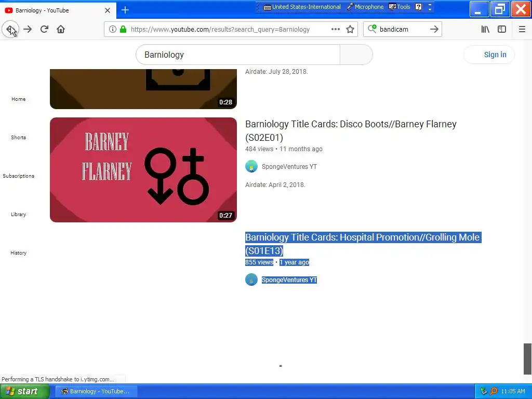Click the system tray network icon
The image size is (532, 399).
click(x=484, y=391)
